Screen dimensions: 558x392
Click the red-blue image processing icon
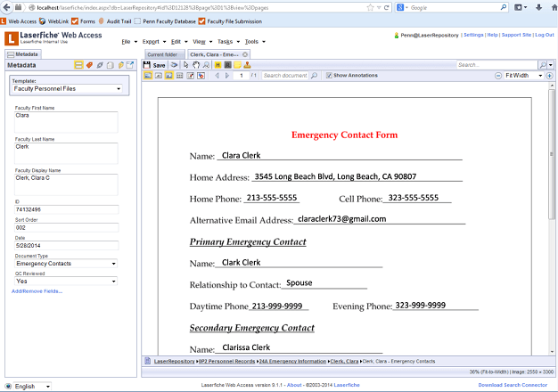click(x=201, y=76)
